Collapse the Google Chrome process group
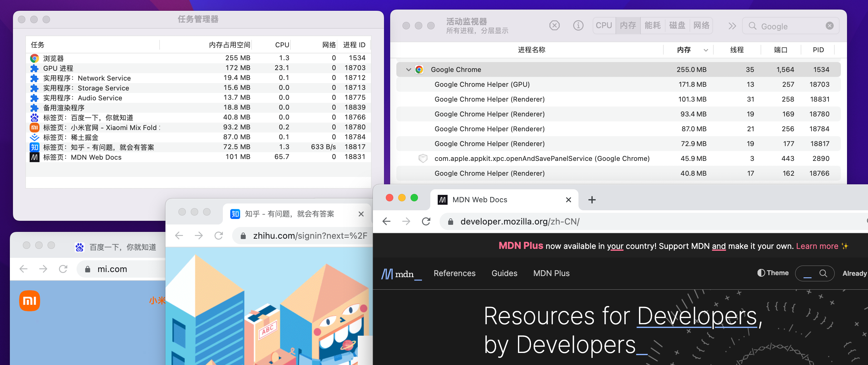Viewport: 868px width, 365px height. pyautogui.click(x=408, y=70)
